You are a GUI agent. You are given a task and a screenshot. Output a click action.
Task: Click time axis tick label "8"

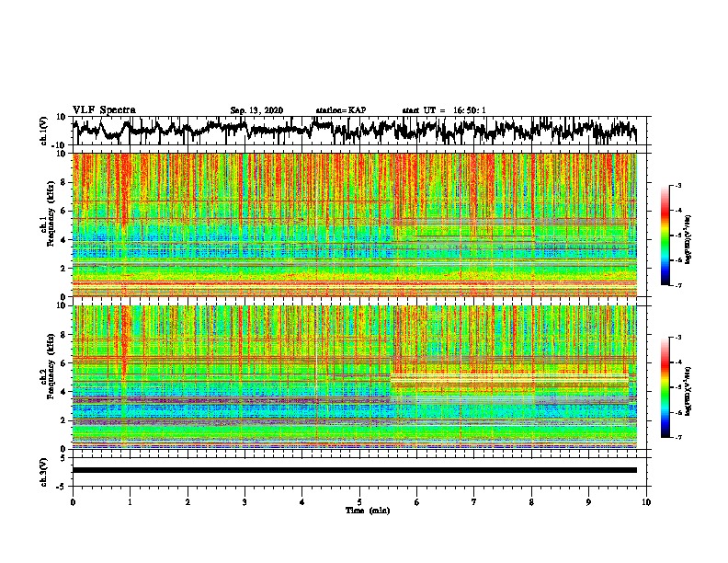pos(531,502)
